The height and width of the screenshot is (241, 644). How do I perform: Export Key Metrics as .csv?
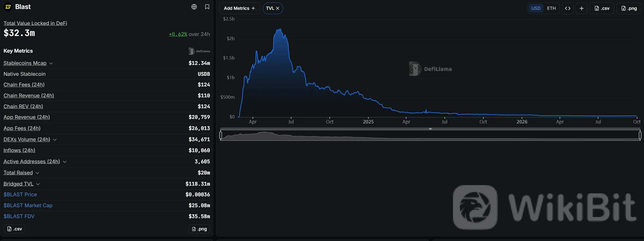tap(14, 229)
